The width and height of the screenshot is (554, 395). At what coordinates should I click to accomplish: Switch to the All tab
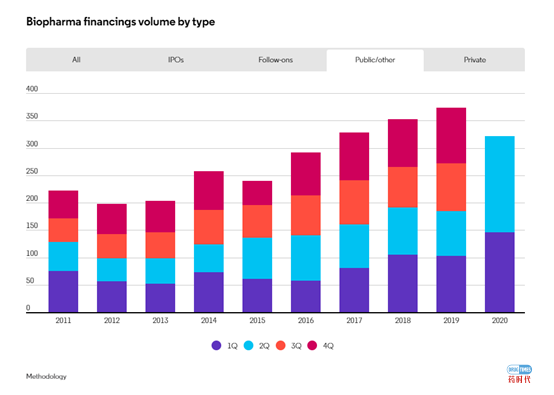point(76,60)
